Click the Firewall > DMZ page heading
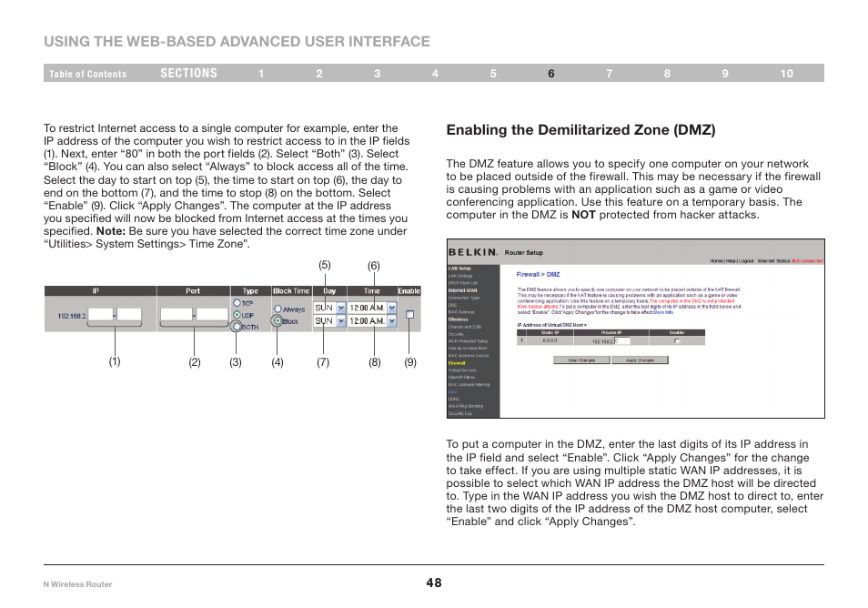Viewport: 868px width, 608px height. point(538,275)
